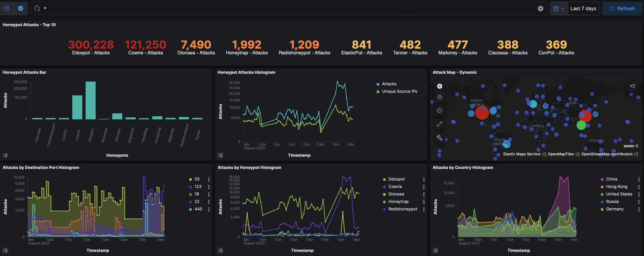The height and width of the screenshot is (256, 644).
Task: Click the Last 7 days time range
Action: coord(583,8)
